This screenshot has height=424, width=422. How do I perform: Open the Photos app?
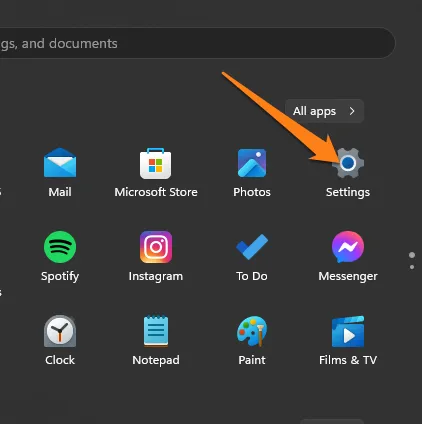tap(252, 163)
